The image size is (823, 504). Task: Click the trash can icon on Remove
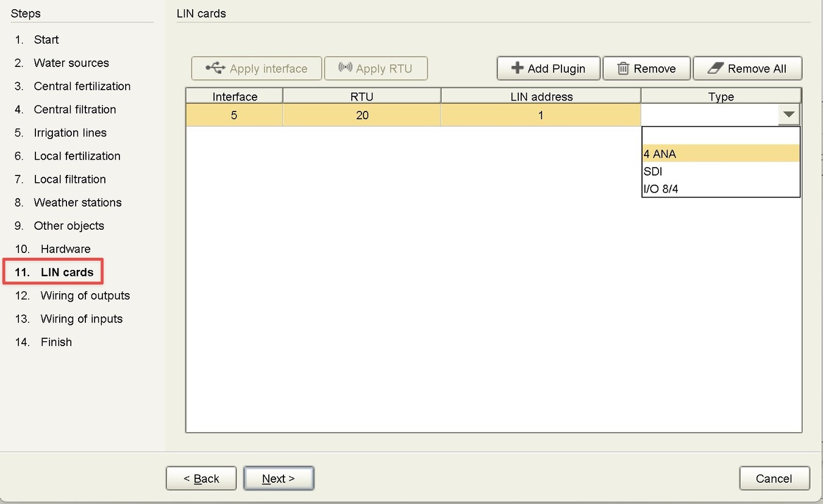point(623,68)
